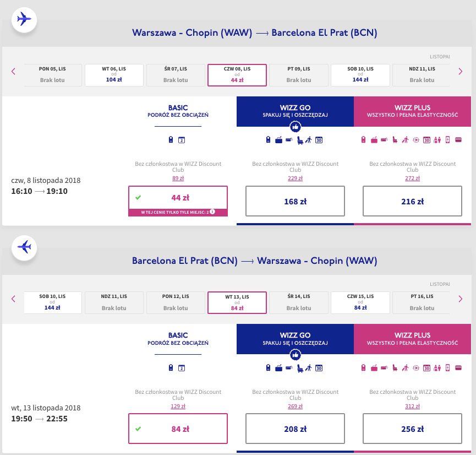This screenshot has height=455, width=476.
Task: Open outbound 89 zł non-member price link
Action: coord(178,178)
